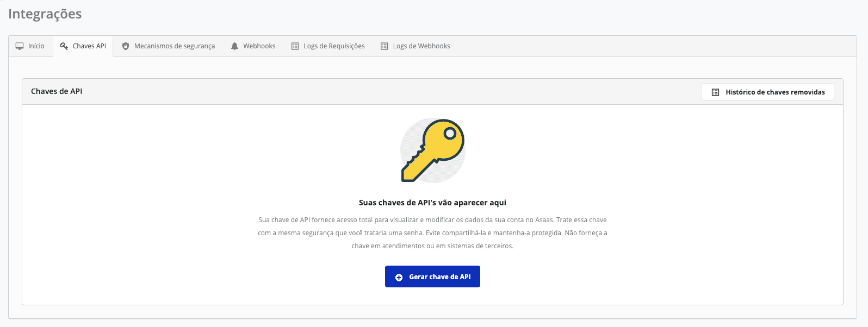868x327 pixels.
Task: Open Histórico de chaves removidas
Action: coord(768,92)
